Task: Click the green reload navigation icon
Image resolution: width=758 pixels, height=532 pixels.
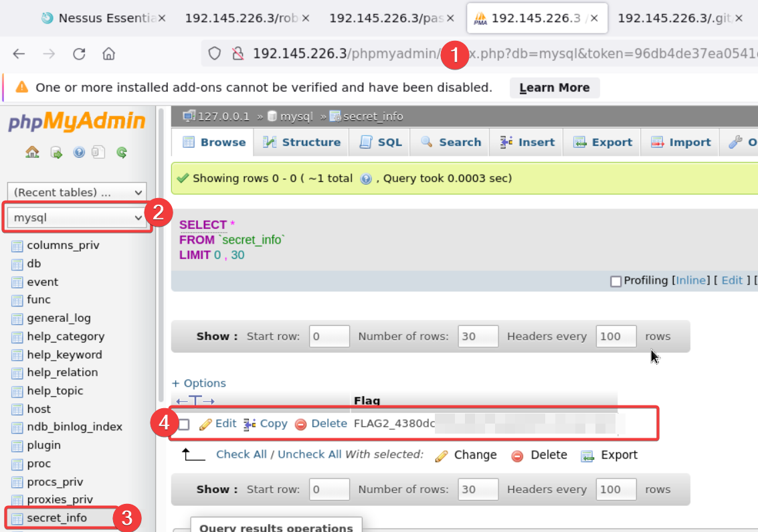Action: coord(121,153)
